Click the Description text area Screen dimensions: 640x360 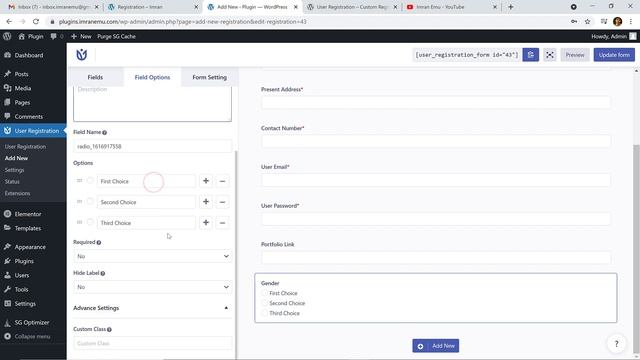click(x=153, y=103)
